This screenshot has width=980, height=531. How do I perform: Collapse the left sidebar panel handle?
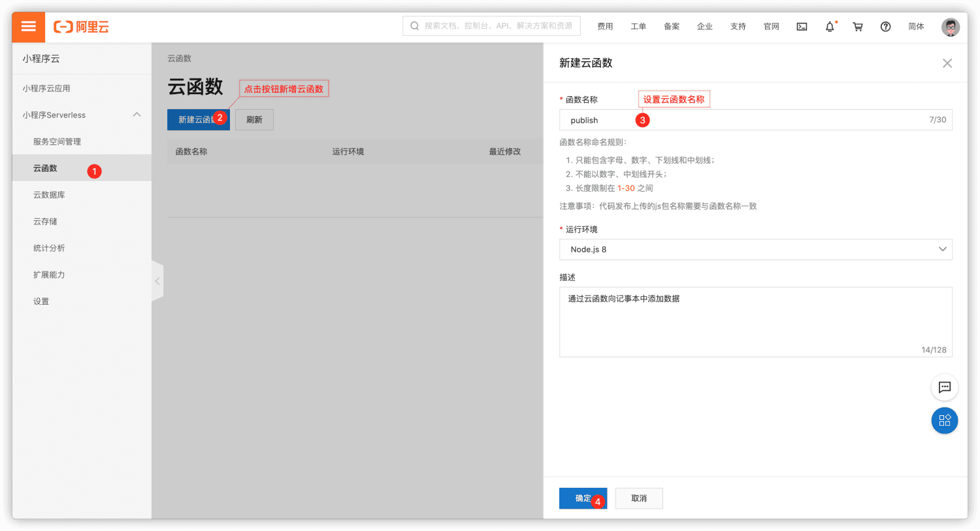pyautogui.click(x=157, y=281)
